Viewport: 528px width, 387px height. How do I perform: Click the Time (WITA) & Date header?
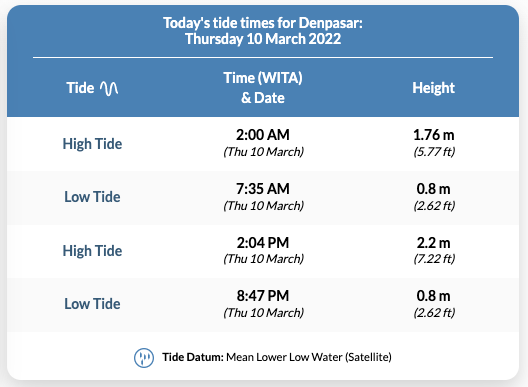tap(263, 88)
